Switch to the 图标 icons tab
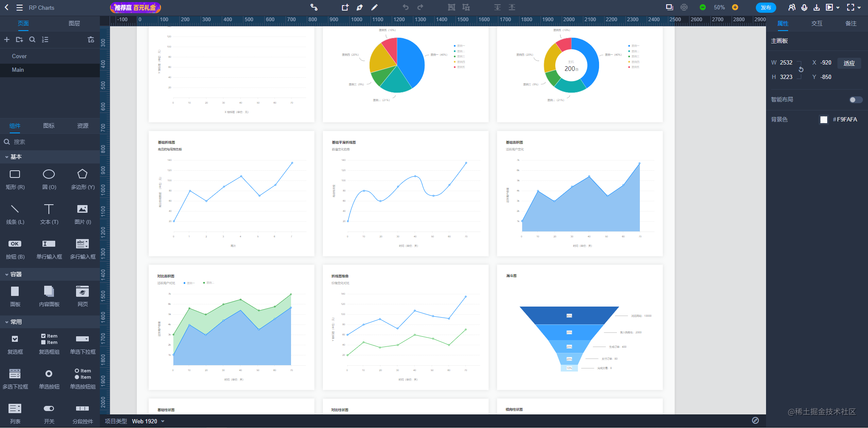Image resolution: width=868 pixels, height=428 pixels. click(x=49, y=126)
